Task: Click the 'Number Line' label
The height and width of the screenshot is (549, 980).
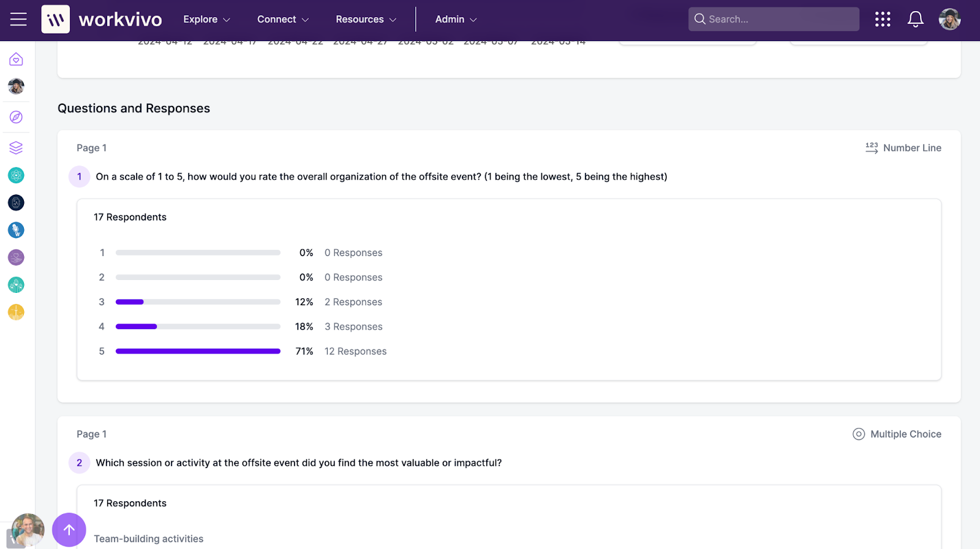Action: coord(912,148)
